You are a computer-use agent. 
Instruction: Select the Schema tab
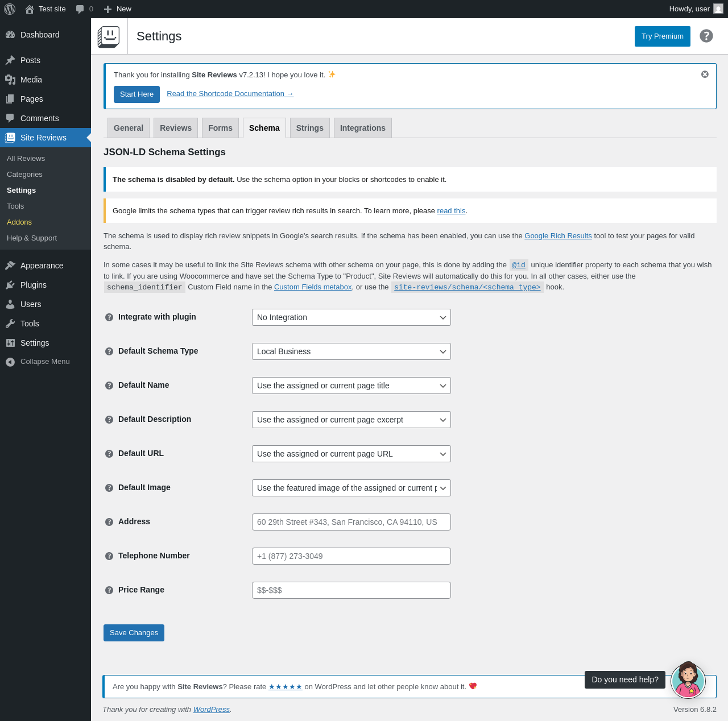(x=264, y=128)
